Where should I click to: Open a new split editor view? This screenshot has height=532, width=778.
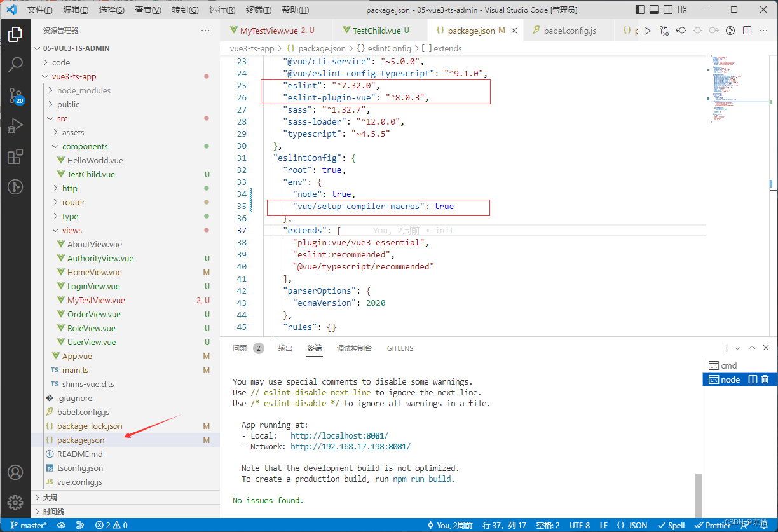747,30
